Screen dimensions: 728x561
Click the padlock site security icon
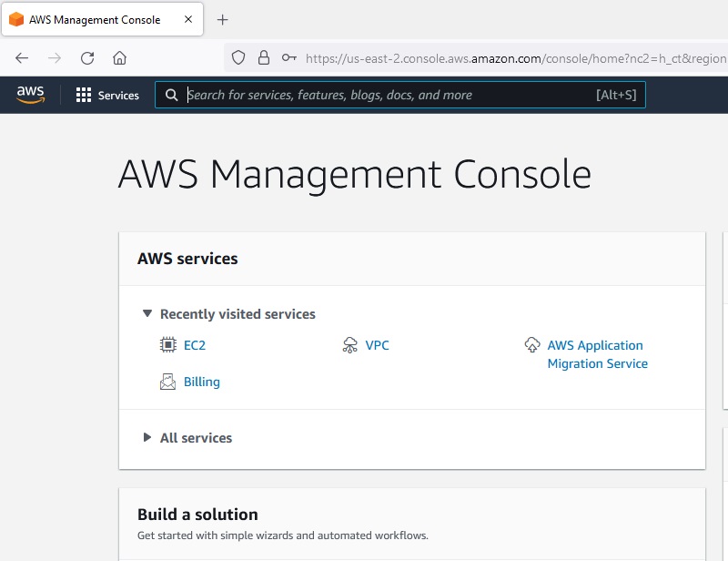click(x=264, y=57)
